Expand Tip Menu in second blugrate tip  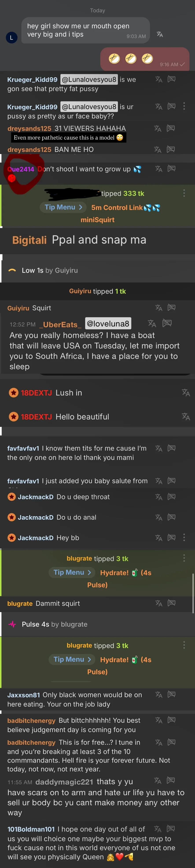click(72, 659)
